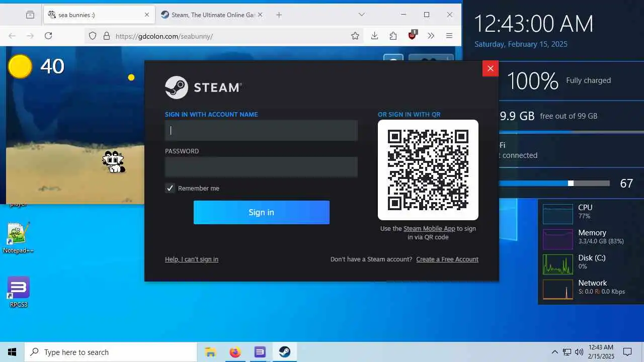Viewport: 644px width, 362px height.
Task: Open the browser downloads panel
Action: point(374,36)
